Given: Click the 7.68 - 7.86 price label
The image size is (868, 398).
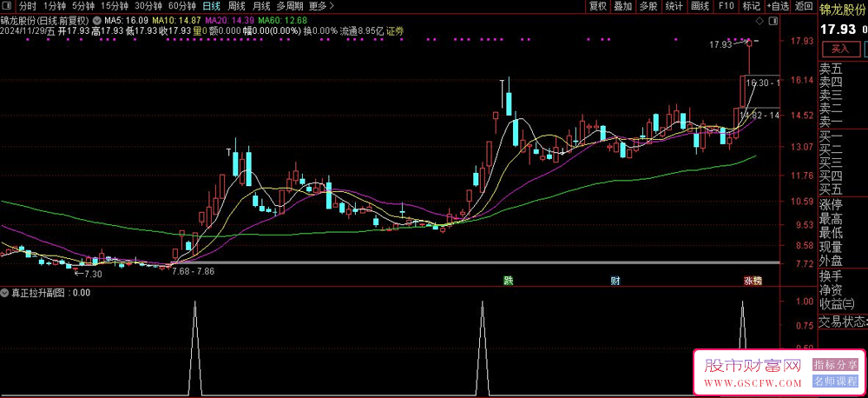Looking at the screenshot, I should tap(194, 271).
